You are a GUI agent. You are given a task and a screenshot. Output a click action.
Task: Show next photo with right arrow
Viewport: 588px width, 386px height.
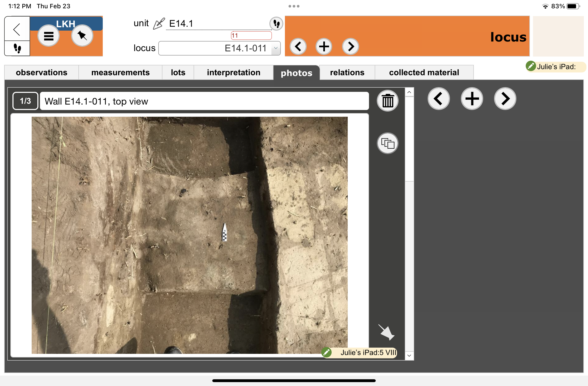tap(505, 99)
